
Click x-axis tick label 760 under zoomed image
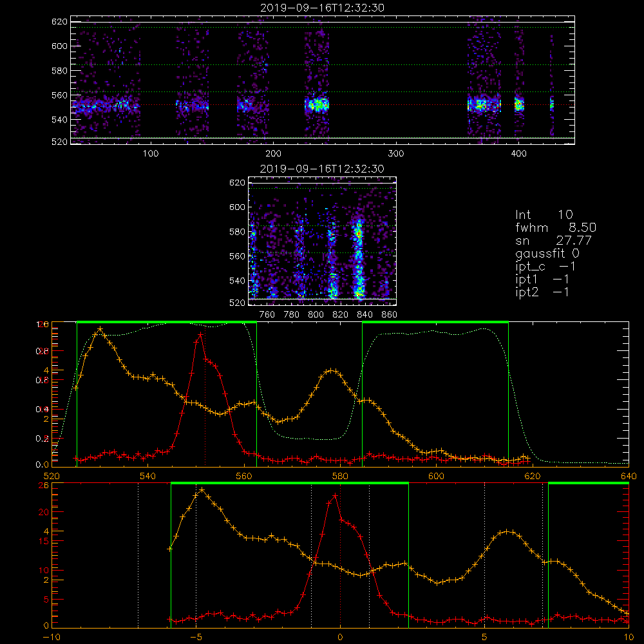pos(267,315)
